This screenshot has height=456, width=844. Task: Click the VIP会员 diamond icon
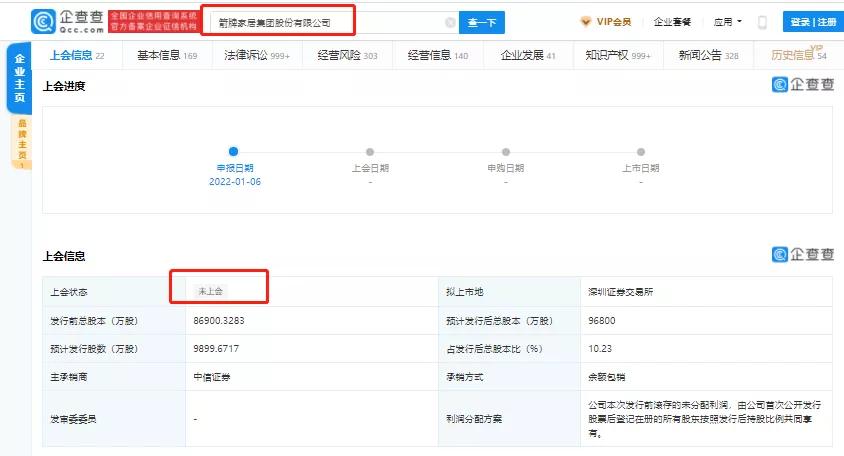coord(586,22)
